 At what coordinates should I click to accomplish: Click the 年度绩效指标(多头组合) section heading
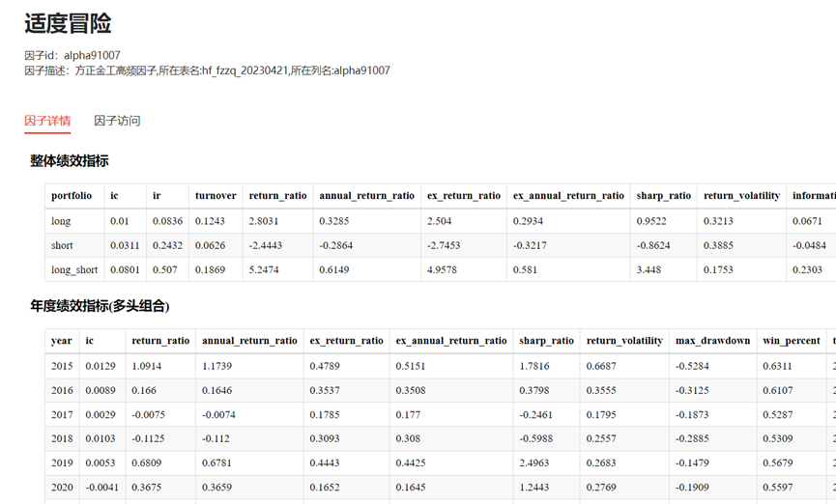click(100, 306)
